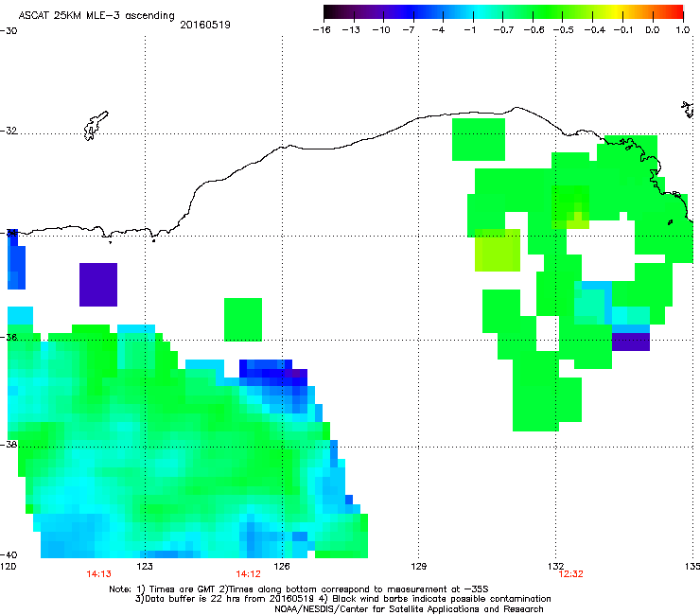The width and height of the screenshot is (700, 615).
Task: Click the '-7' color bar label
Action: pyautogui.click(x=409, y=30)
